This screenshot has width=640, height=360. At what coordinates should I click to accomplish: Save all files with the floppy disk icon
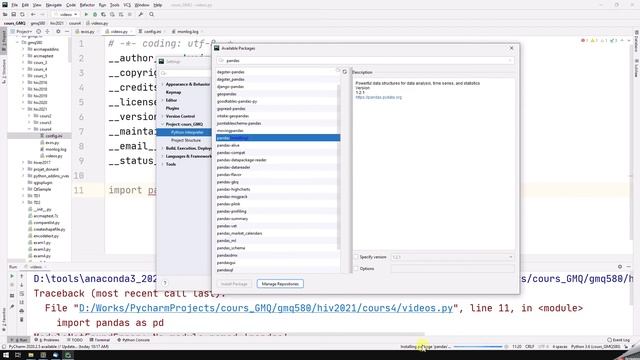pos(13,14)
